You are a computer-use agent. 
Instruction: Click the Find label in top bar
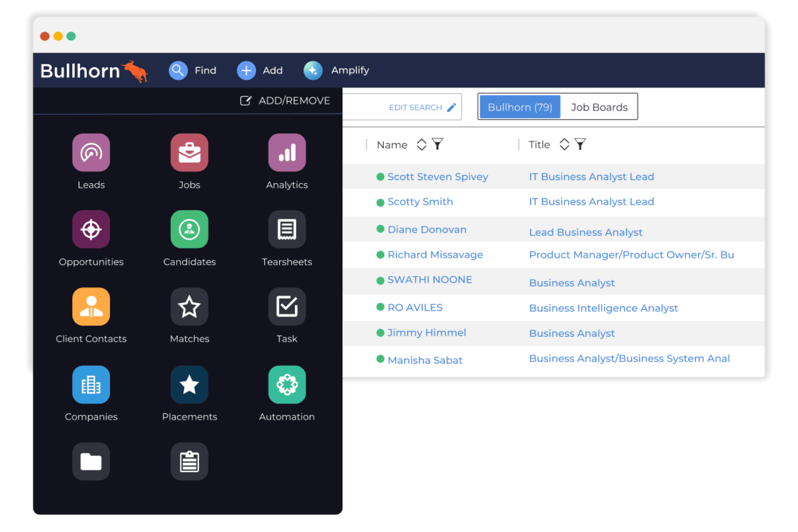click(205, 70)
